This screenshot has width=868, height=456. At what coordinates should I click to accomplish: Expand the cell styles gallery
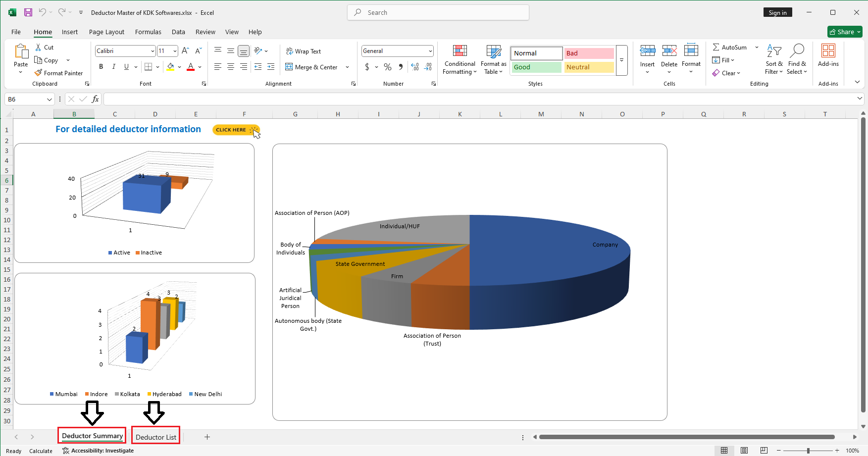click(x=621, y=60)
